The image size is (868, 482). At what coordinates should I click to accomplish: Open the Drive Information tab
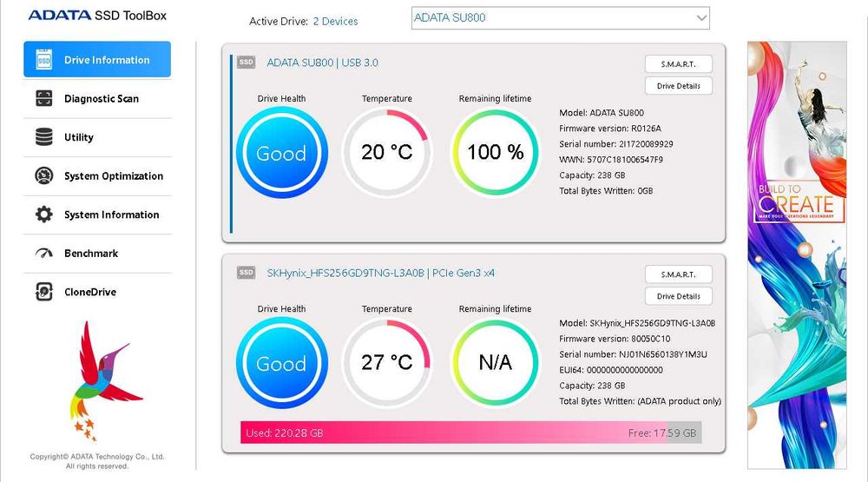coord(97,59)
